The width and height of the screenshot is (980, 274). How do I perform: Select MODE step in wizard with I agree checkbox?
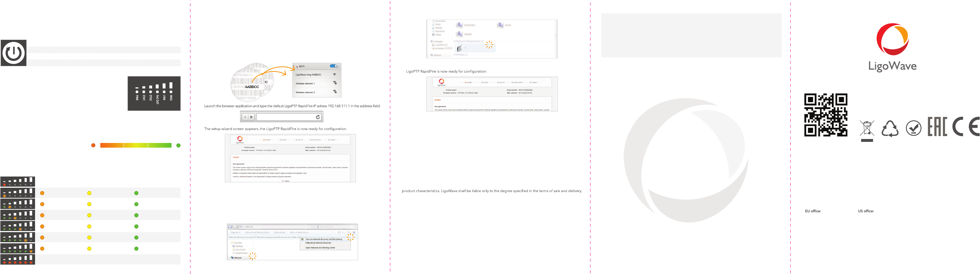tap(283, 140)
